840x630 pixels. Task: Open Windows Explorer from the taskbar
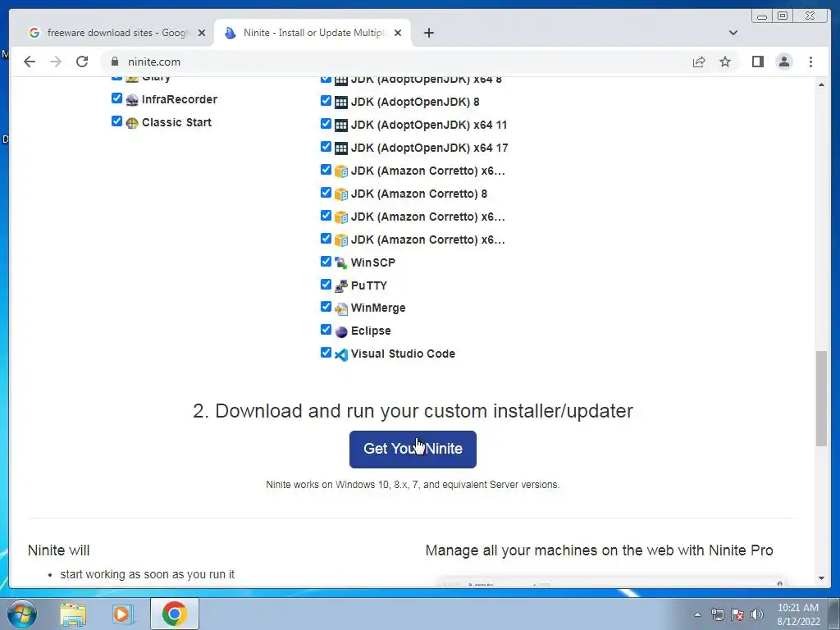pos(73,614)
